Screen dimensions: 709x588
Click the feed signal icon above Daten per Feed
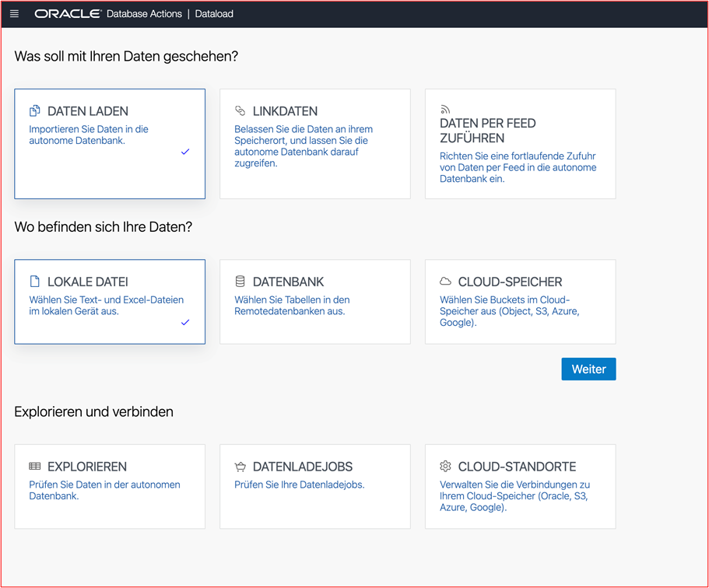445,110
